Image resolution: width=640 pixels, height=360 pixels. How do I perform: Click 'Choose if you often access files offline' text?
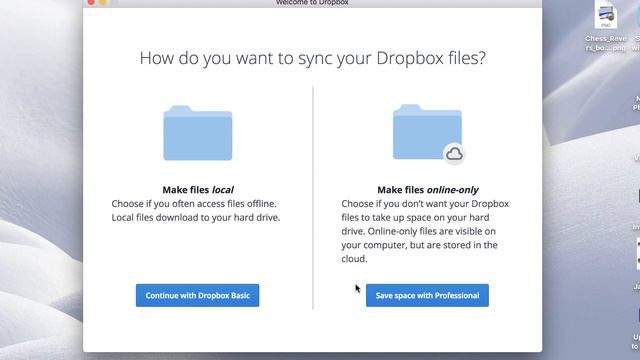[x=194, y=204]
